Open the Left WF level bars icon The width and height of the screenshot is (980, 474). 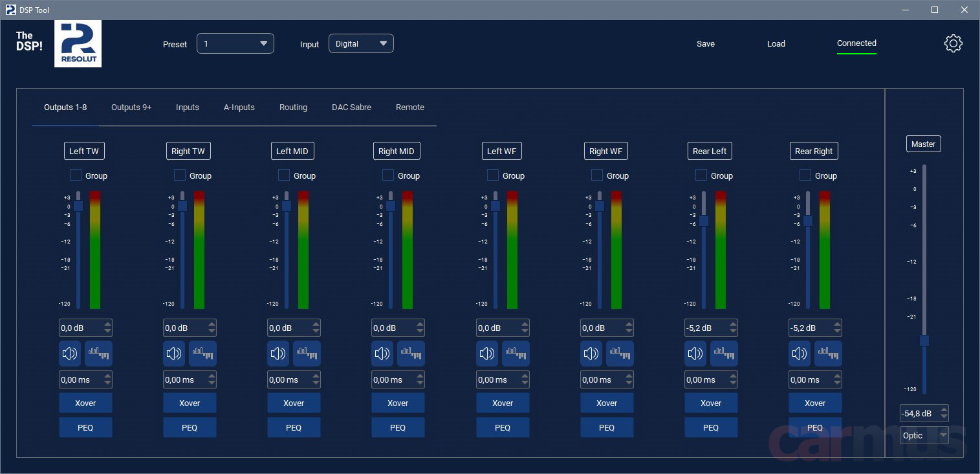pos(516,354)
